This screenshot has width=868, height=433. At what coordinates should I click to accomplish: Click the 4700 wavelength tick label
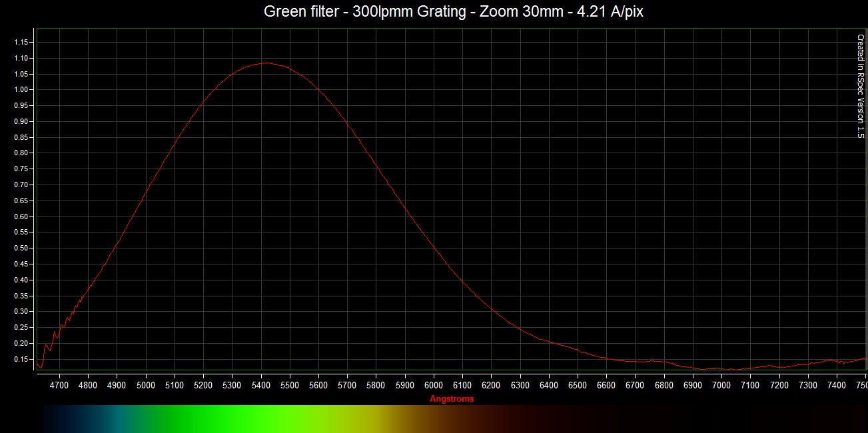tap(59, 385)
